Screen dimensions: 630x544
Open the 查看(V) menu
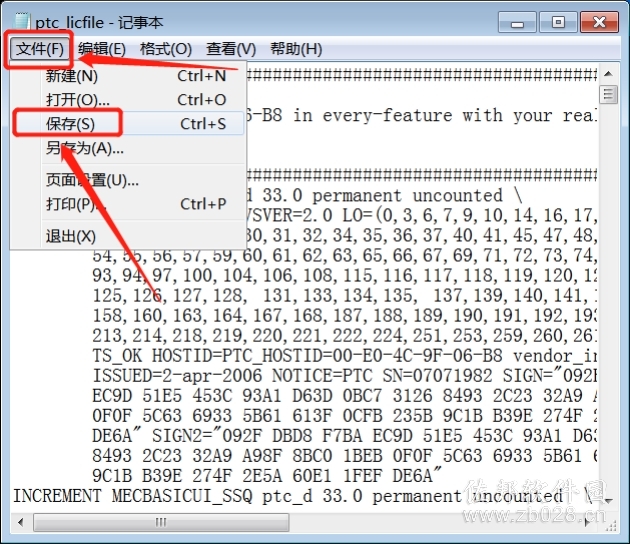pyautogui.click(x=231, y=49)
